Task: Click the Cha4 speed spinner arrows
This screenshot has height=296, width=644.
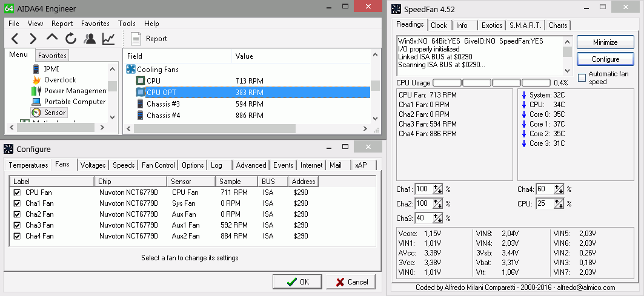Action: [559, 189]
